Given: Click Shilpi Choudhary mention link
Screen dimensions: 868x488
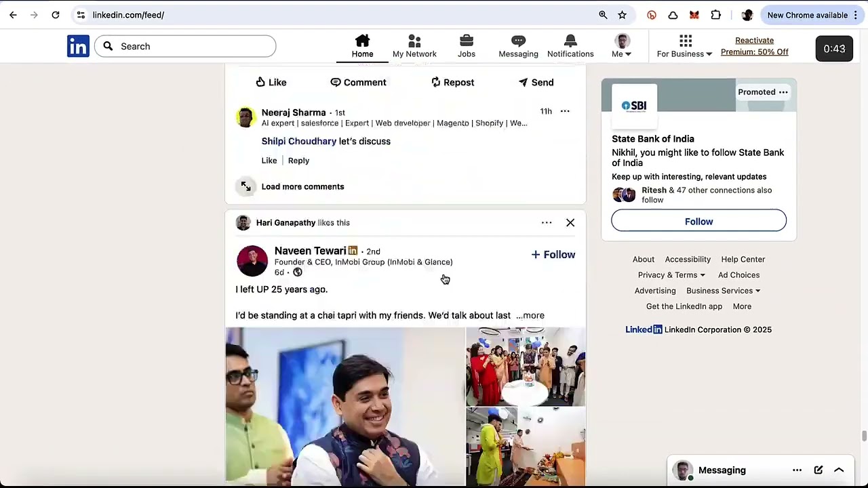Looking at the screenshot, I should (299, 141).
